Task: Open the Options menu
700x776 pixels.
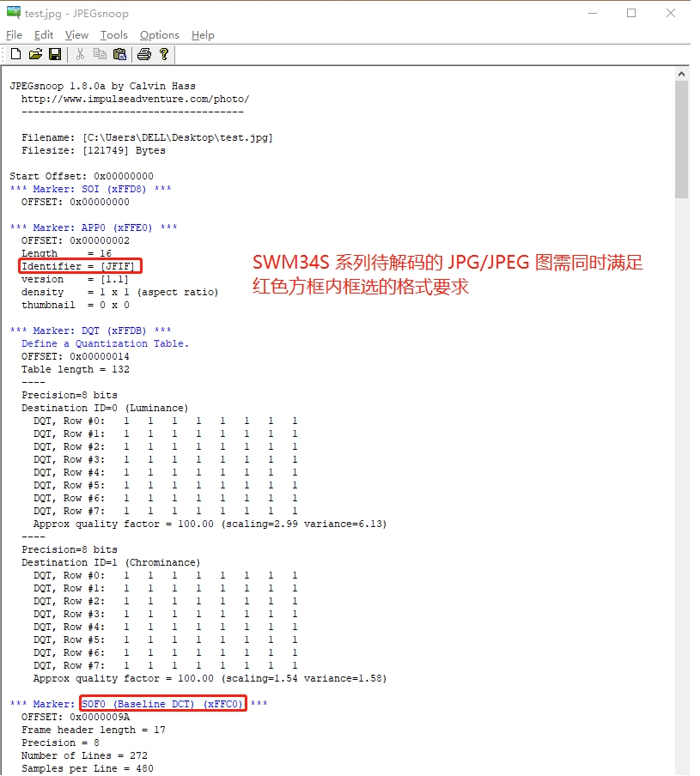Action: 159,35
